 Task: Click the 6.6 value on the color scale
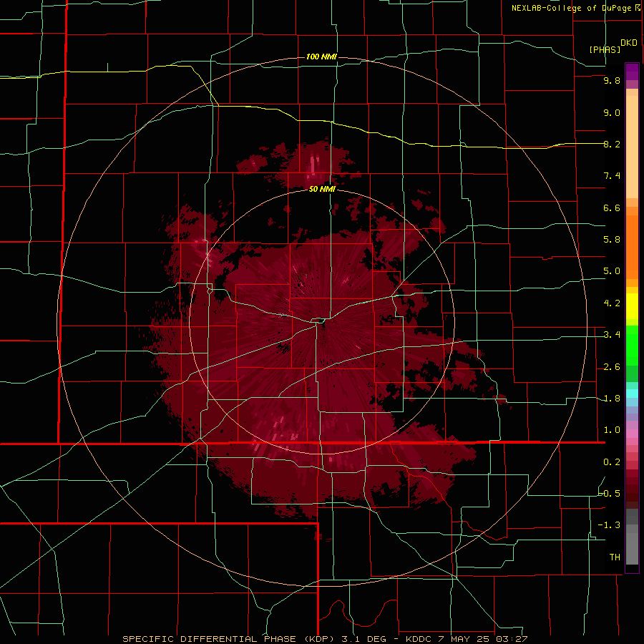pos(612,208)
